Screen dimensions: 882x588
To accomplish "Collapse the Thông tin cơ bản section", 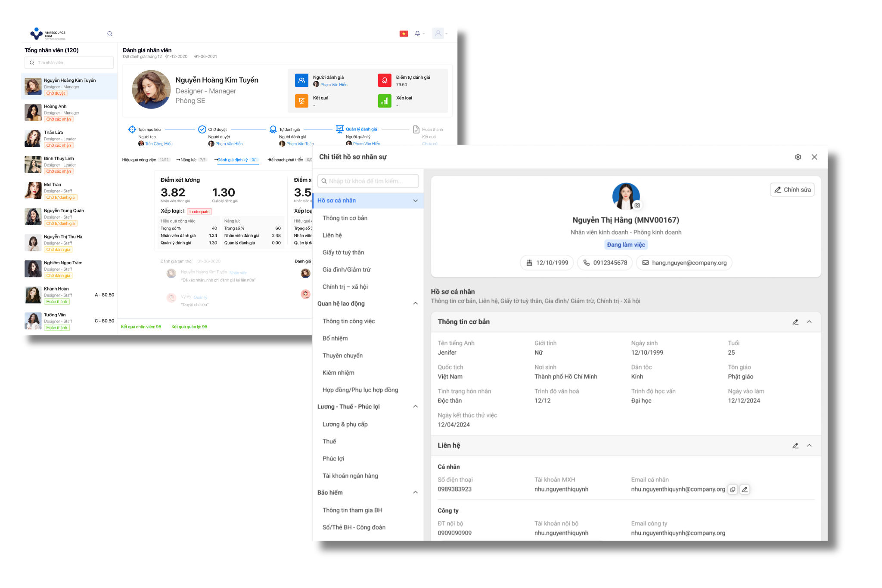I will 809,322.
